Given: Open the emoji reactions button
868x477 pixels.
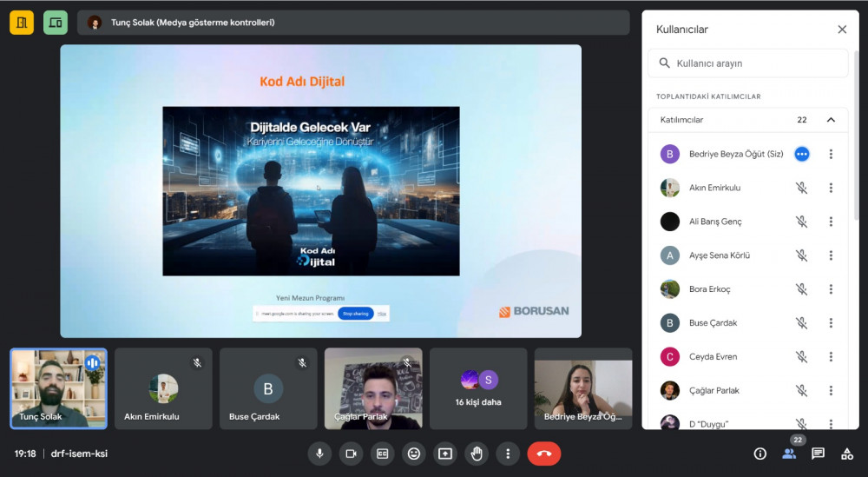Looking at the screenshot, I should point(413,454).
